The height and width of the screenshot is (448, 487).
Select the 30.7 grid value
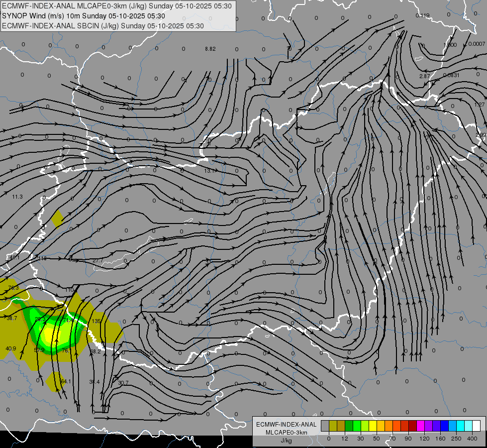(x=123, y=383)
